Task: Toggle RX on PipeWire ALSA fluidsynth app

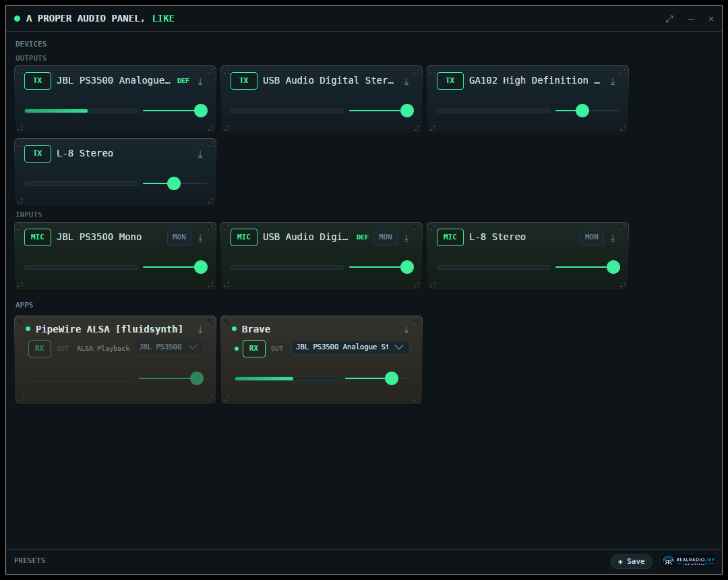Action: pos(40,348)
